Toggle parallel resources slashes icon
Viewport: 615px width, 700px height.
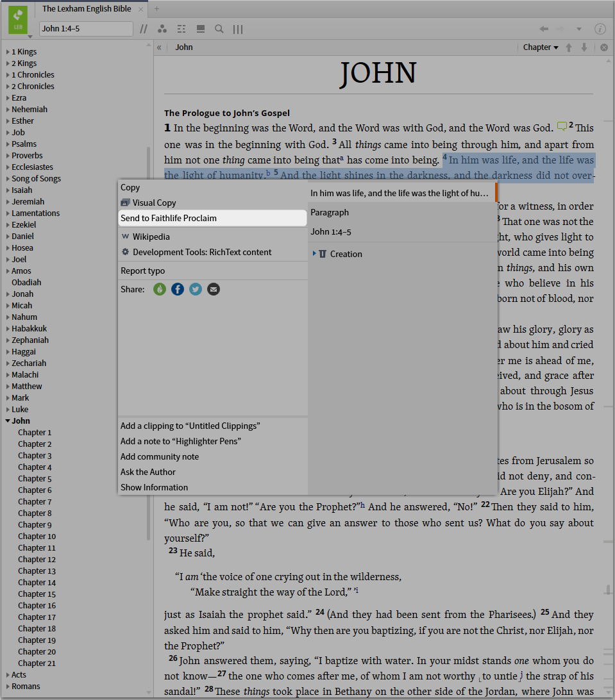pyautogui.click(x=144, y=29)
